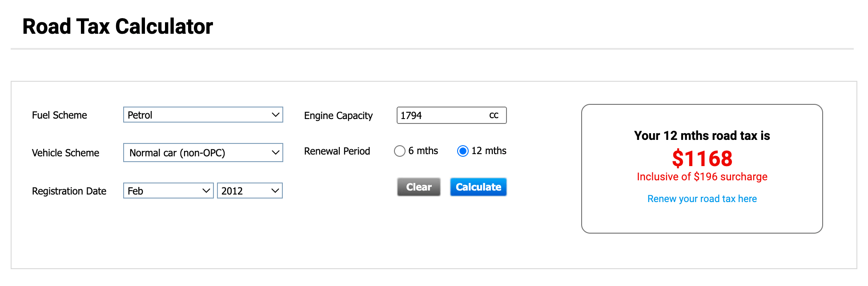This screenshot has height=286, width=868.
Task: Expand the Feb month selector chevron
Action: [206, 191]
